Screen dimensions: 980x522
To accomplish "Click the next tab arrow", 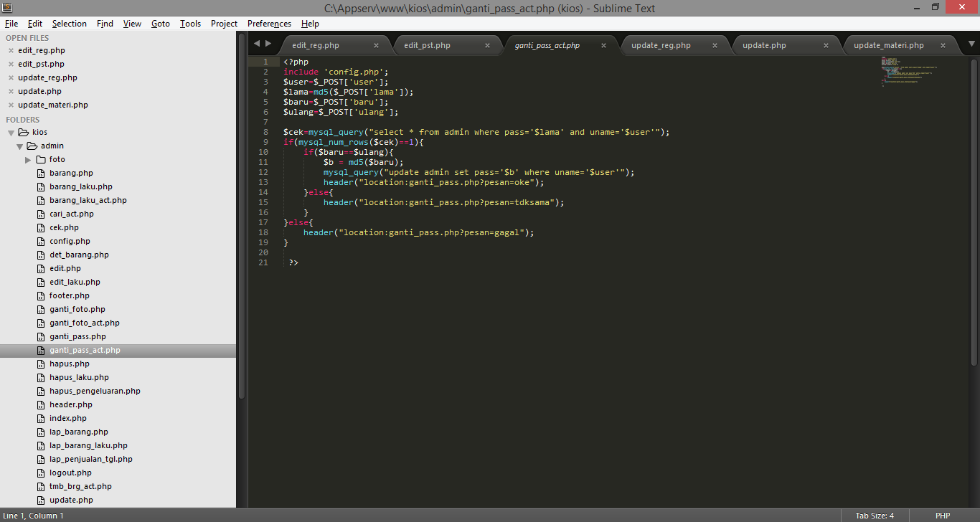I will click(x=268, y=44).
